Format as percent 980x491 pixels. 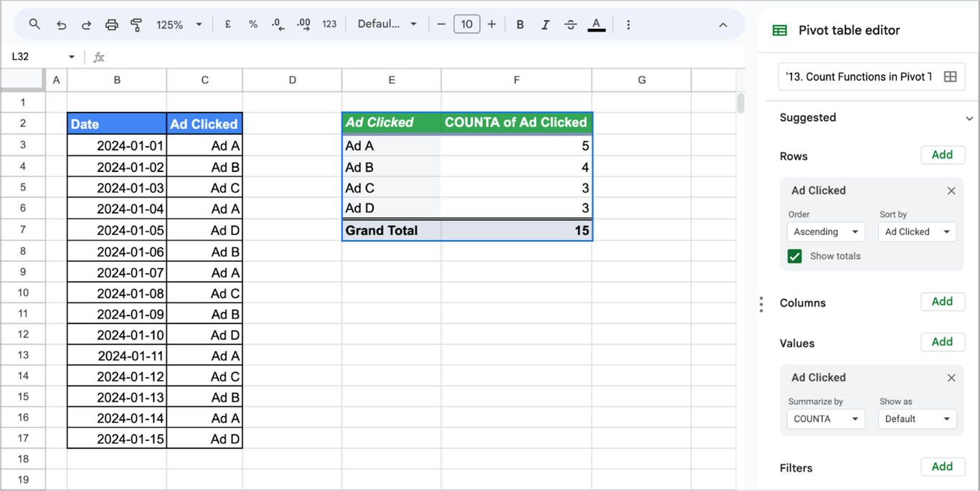pyautogui.click(x=253, y=24)
